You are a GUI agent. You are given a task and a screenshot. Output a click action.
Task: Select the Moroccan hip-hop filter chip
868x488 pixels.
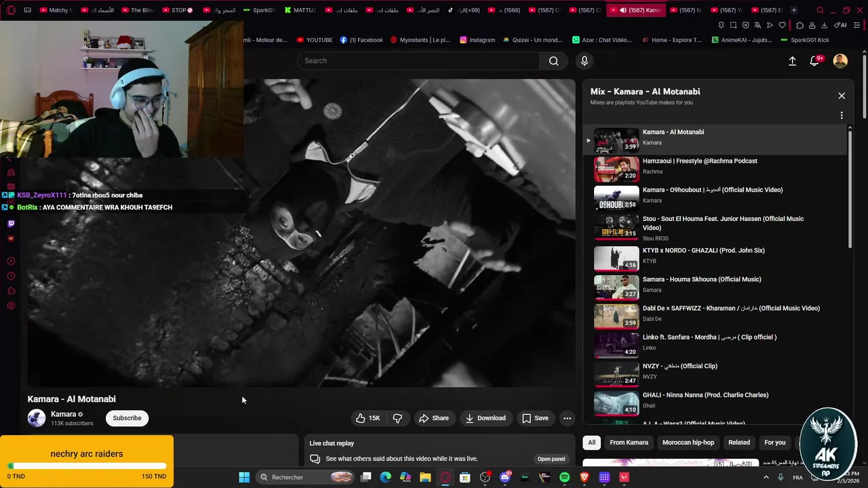point(688,443)
